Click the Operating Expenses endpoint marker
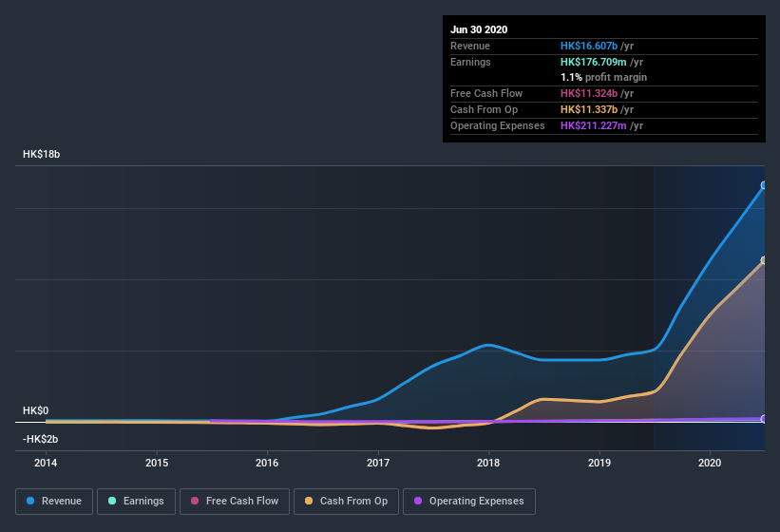The width and height of the screenshot is (780, 532). (764, 418)
